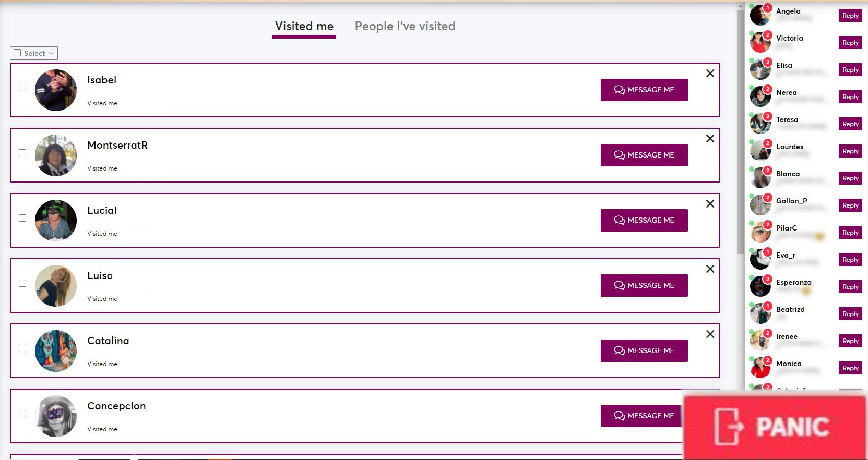868x460 pixels.
Task: Expand the Select dropdown arrow
Action: point(51,53)
